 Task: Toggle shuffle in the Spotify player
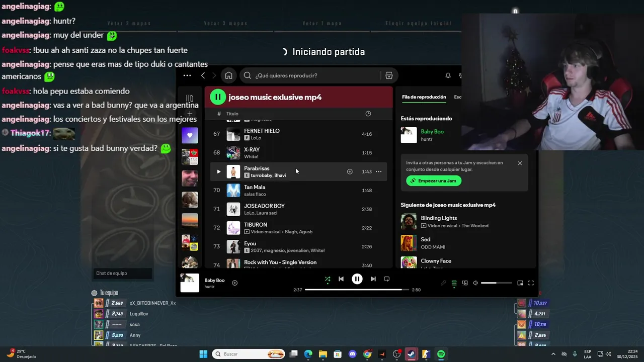click(328, 279)
